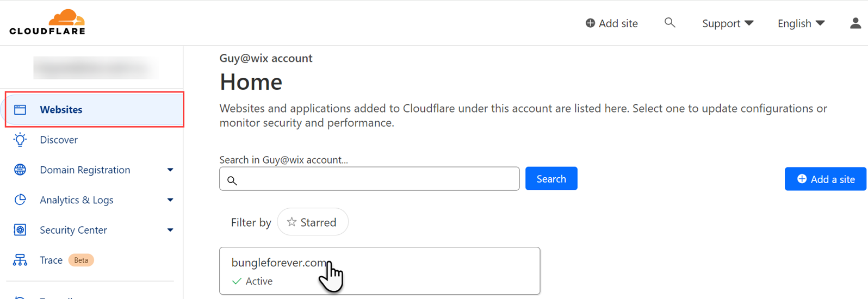Click the Add a site button
Viewport: 868px width, 299px height.
click(825, 179)
